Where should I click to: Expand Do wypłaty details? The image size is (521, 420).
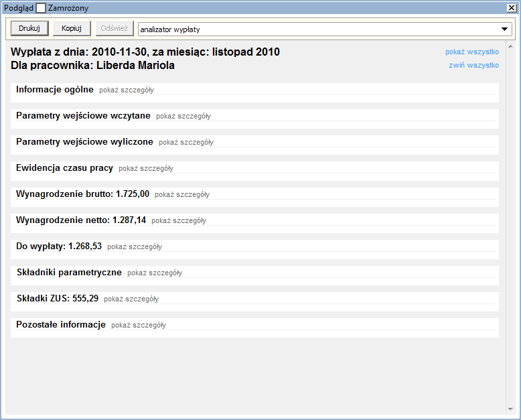[135, 247]
